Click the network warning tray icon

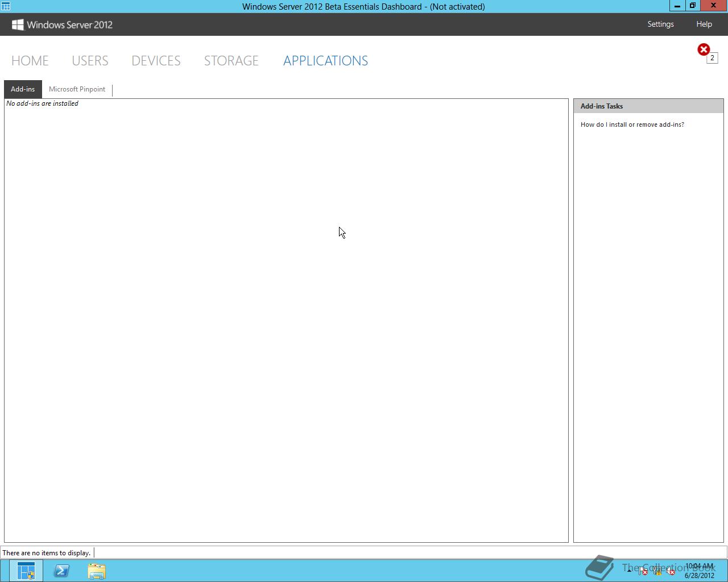(657, 571)
